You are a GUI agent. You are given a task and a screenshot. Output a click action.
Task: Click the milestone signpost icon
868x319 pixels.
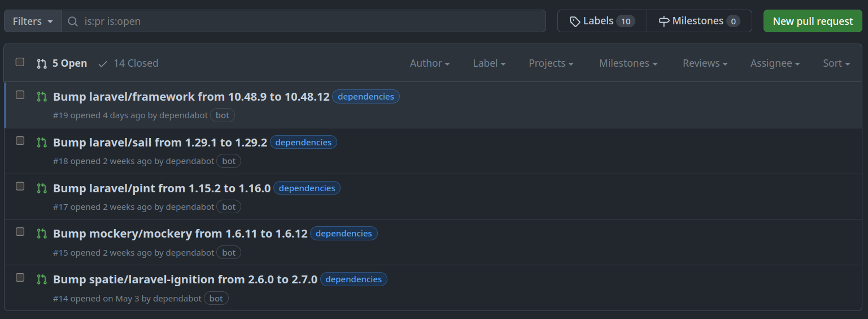664,21
